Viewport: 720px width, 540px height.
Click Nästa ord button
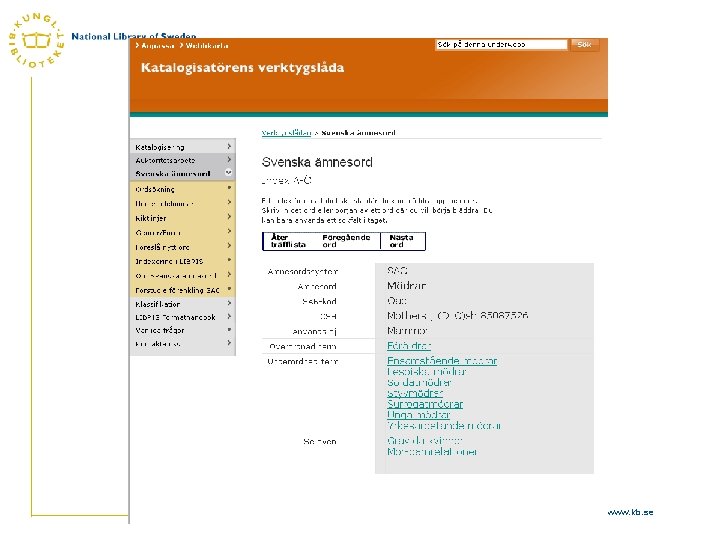tap(401, 241)
